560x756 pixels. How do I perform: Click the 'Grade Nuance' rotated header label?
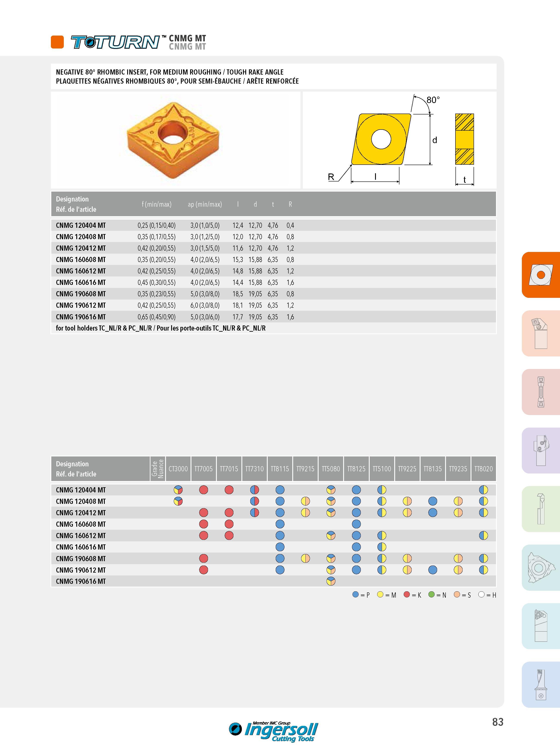pyautogui.click(x=158, y=469)
